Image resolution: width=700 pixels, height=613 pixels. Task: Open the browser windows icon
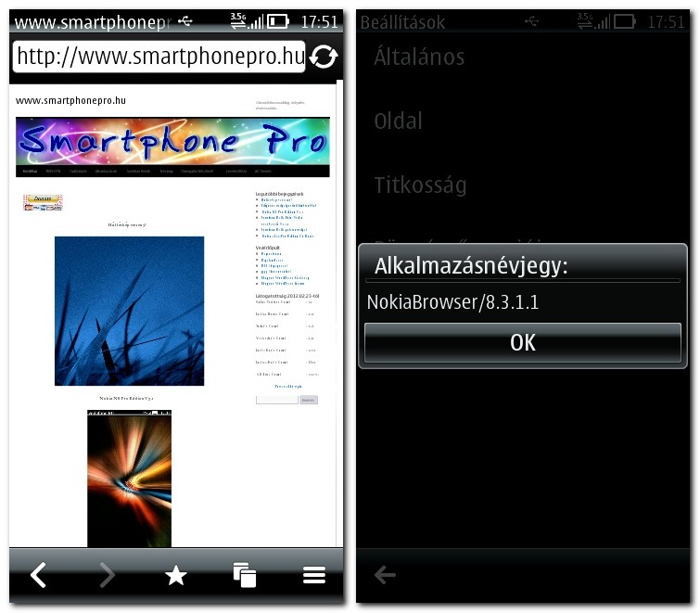[245, 575]
